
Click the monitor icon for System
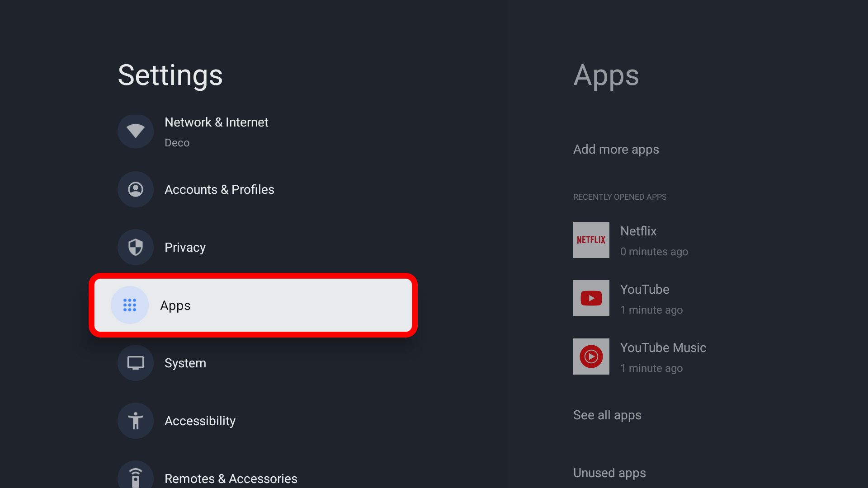point(136,363)
